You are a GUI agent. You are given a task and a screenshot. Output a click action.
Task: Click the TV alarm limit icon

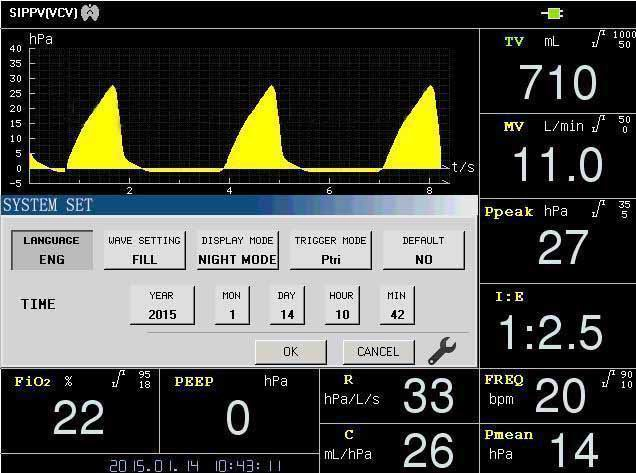coord(599,39)
